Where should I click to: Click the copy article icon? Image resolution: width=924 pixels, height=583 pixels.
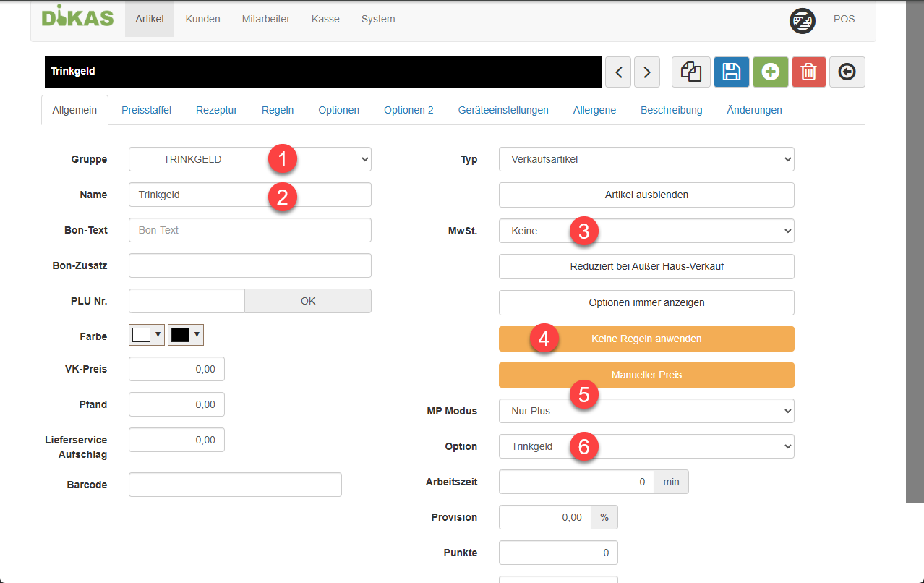click(690, 72)
